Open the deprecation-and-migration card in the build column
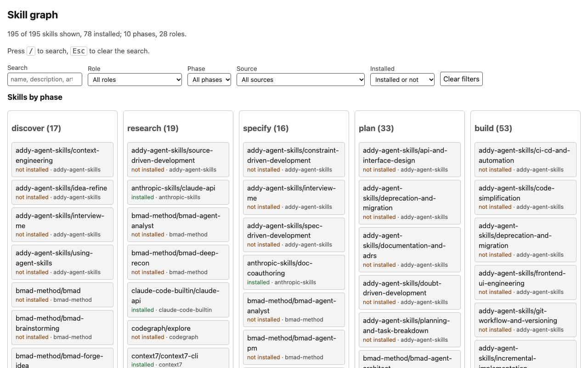Screen dimensions: 588x368 coord(526,240)
